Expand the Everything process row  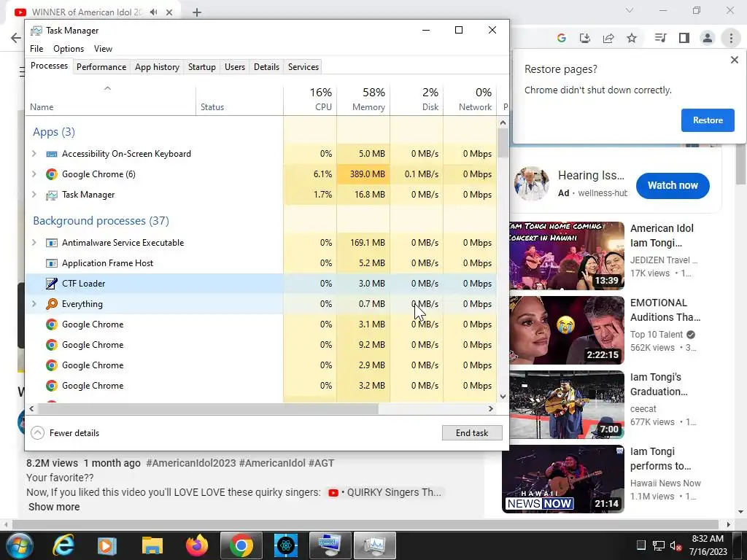(x=34, y=304)
